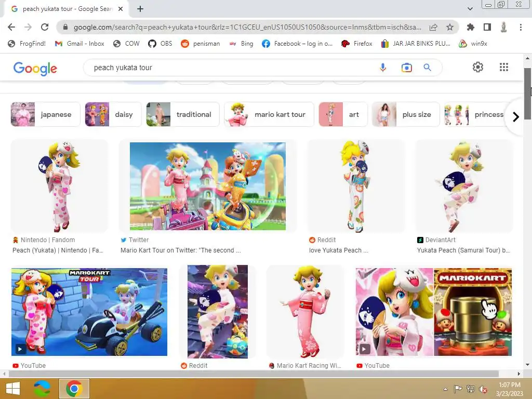Open the win9x bookmark
The height and width of the screenshot is (399, 532).
pos(473,44)
